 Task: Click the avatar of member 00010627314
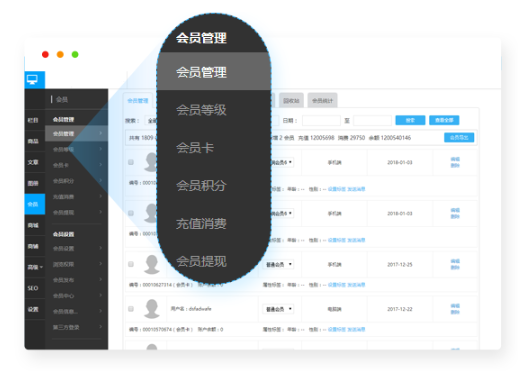click(152, 264)
